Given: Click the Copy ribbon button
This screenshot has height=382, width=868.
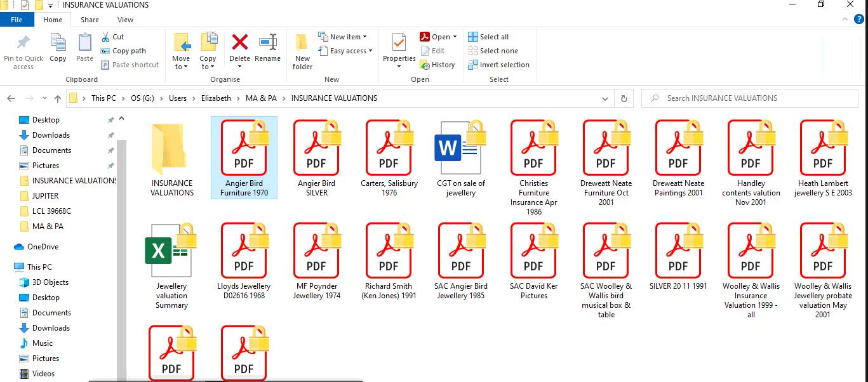Looking at the screenshot, I should [x=58, y=48].
